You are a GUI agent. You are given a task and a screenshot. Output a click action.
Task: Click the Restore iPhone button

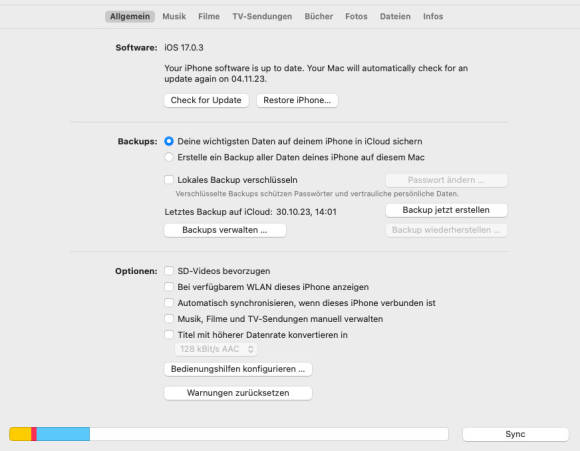(297, 100)
